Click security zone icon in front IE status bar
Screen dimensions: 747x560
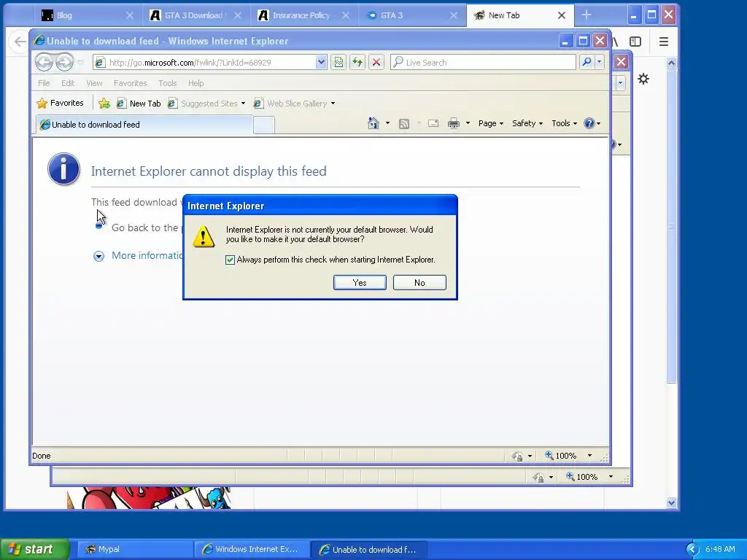[x=517, y=456]
